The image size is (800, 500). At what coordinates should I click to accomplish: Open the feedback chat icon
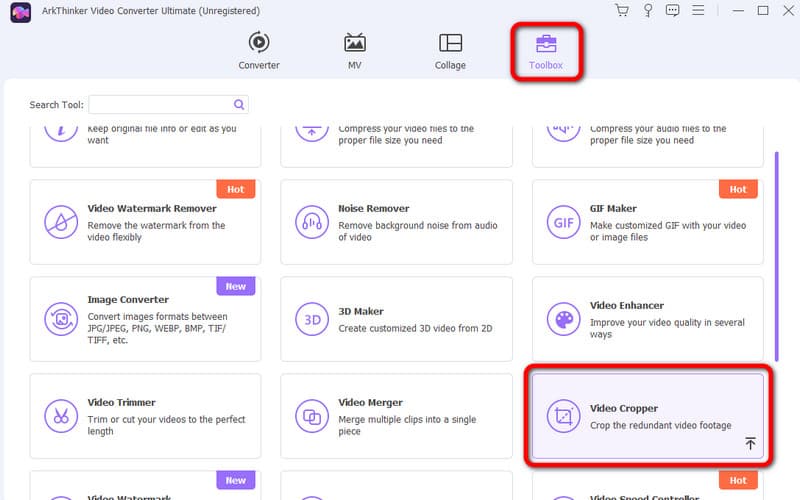(672, 10)
